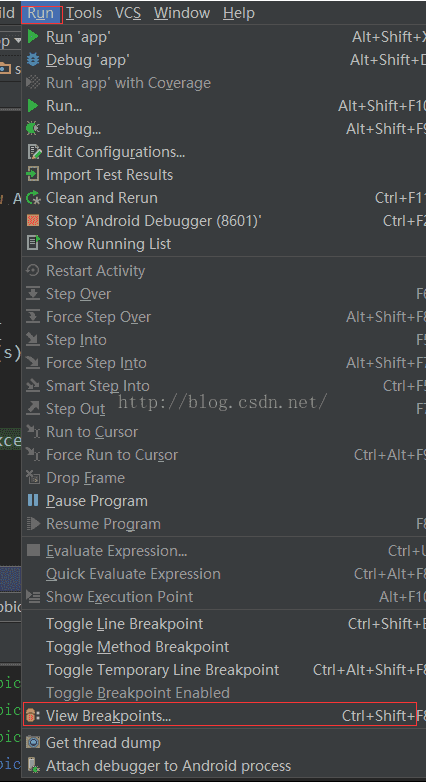Open the Window menu

(182, 13)
